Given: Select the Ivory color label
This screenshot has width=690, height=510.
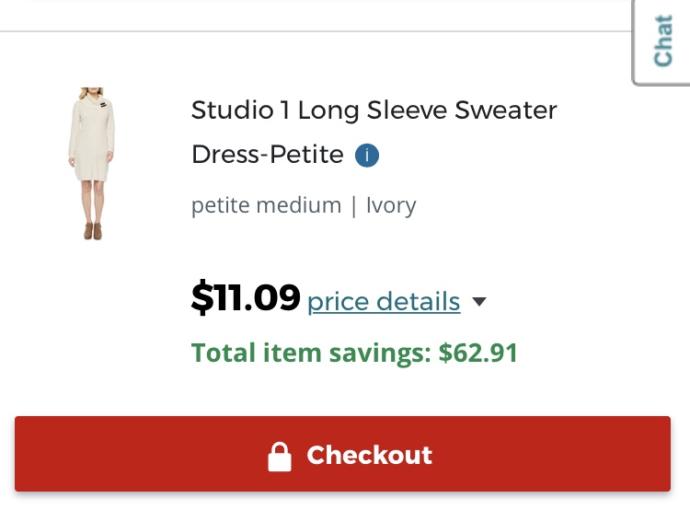Looking at the screenshot, I should [x=391, y=206].
